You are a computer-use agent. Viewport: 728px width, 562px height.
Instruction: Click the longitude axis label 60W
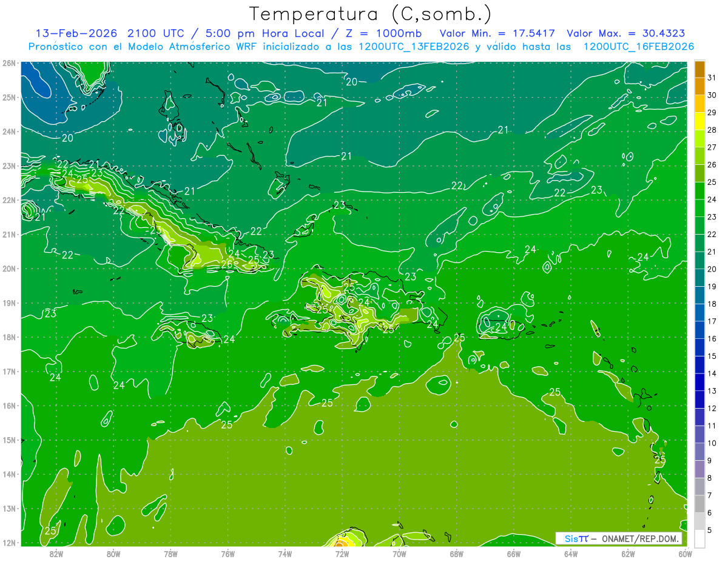[686, 554]
